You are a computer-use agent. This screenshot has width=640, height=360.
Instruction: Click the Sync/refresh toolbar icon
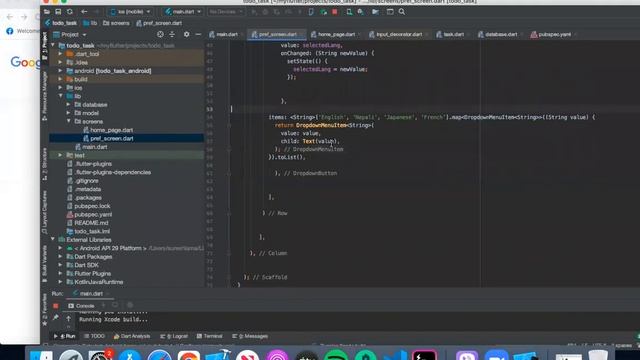(x=70, y=12)
